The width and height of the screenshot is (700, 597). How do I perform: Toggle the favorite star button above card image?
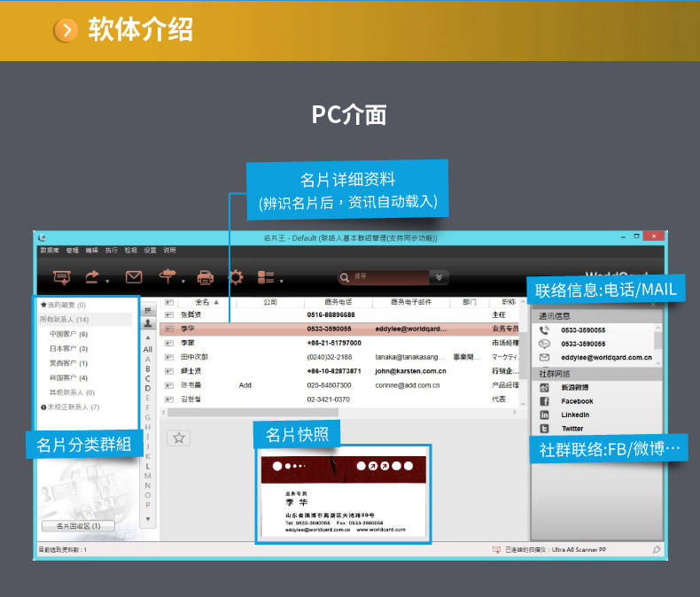point(179,438)
